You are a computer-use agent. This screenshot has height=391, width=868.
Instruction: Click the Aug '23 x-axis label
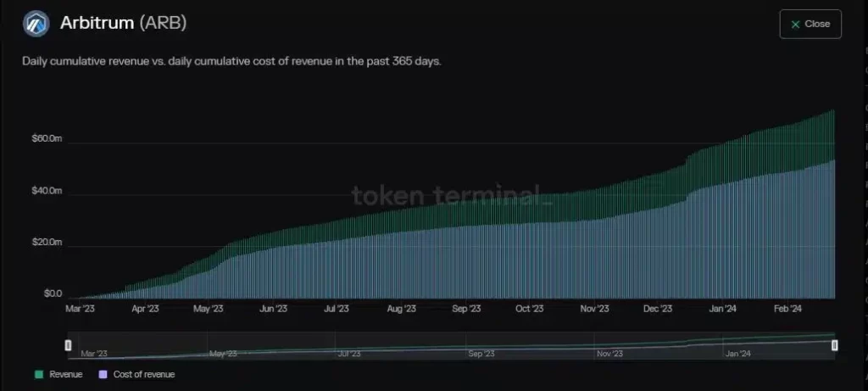(x=401, y=310)
